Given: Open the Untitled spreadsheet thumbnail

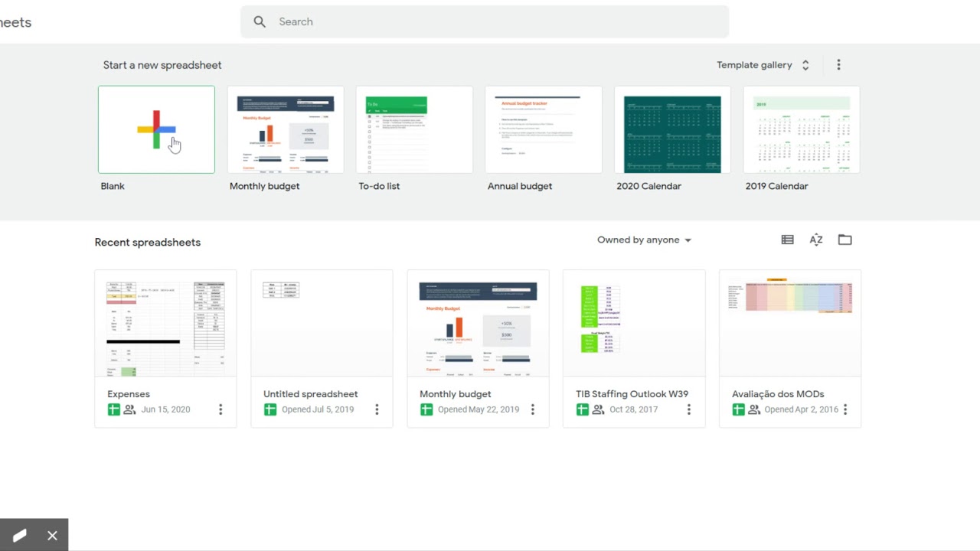Looking at the screenshot, I should point(322,324).
